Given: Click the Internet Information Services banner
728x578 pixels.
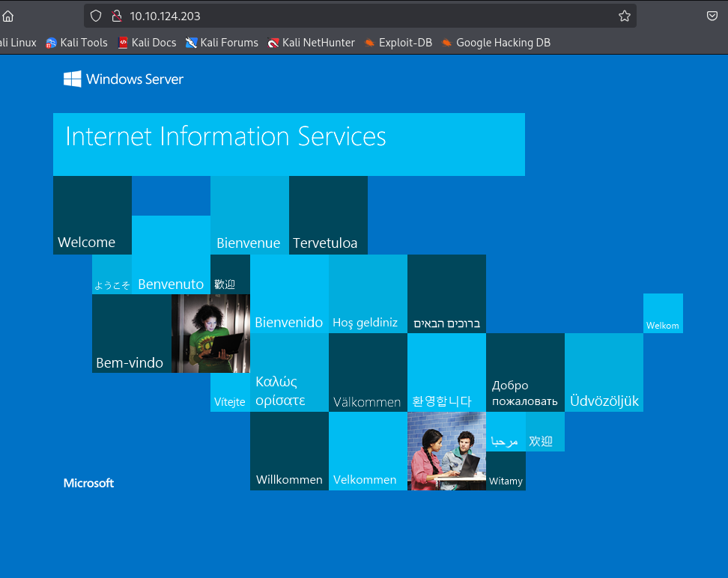Looking at the screenshot, I should pos(289,144).
